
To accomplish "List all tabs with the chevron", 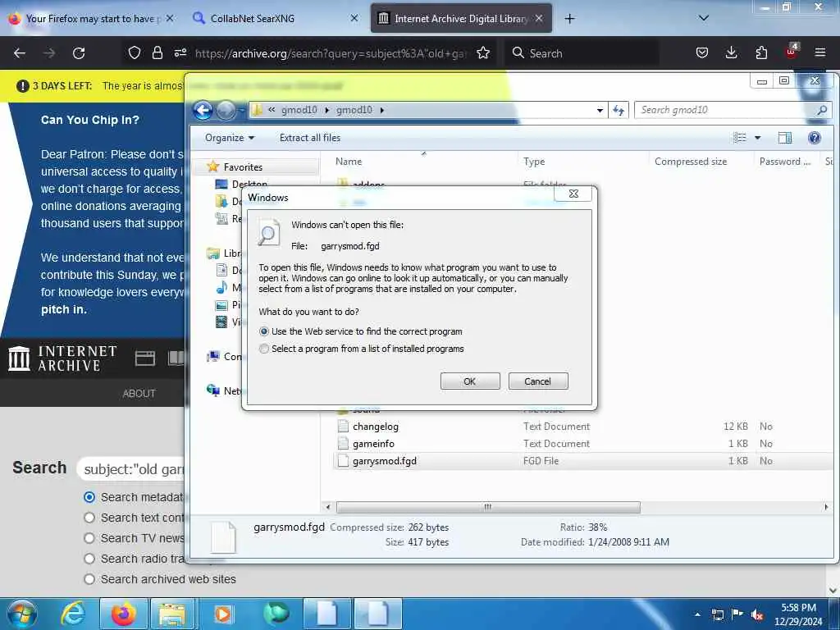I will coord(704,18).
